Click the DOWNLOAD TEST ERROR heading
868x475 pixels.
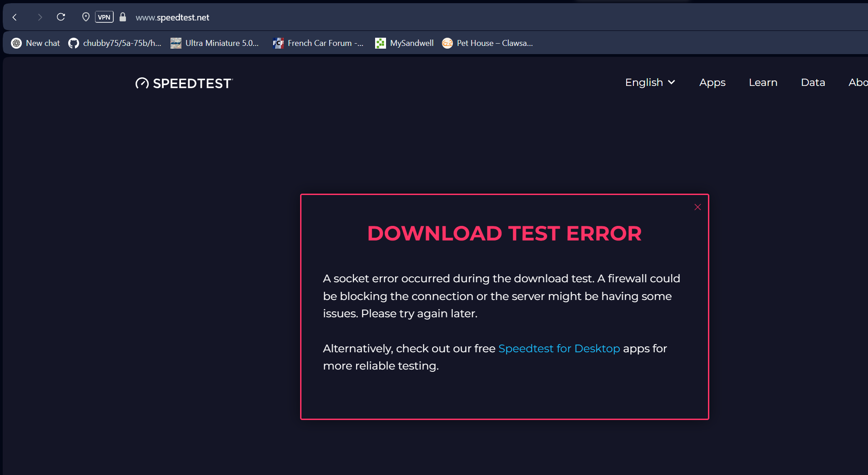click(x=505, y=234)
